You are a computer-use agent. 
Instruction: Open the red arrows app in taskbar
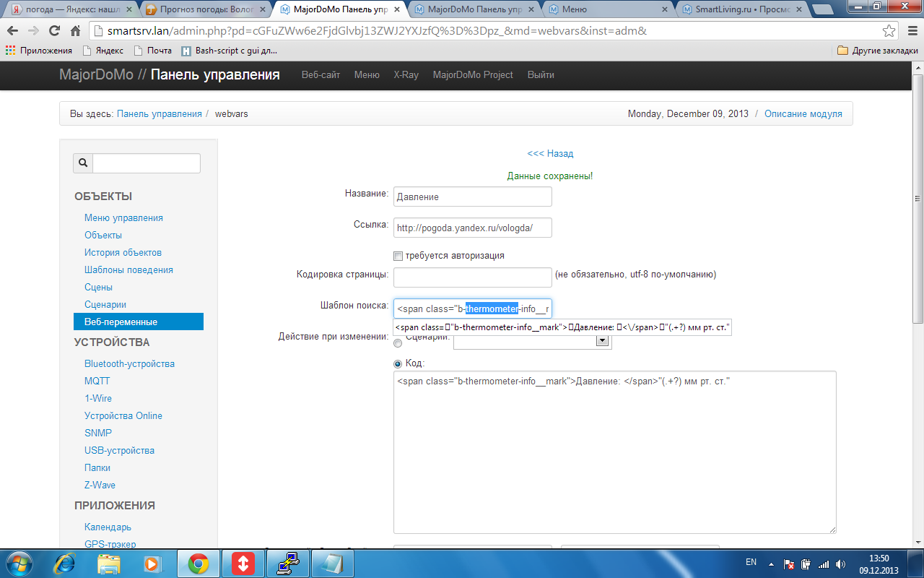243,564
